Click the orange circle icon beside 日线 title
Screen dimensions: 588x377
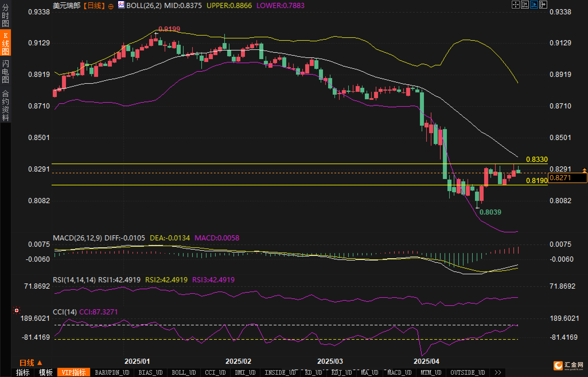[x=111, y=6]
